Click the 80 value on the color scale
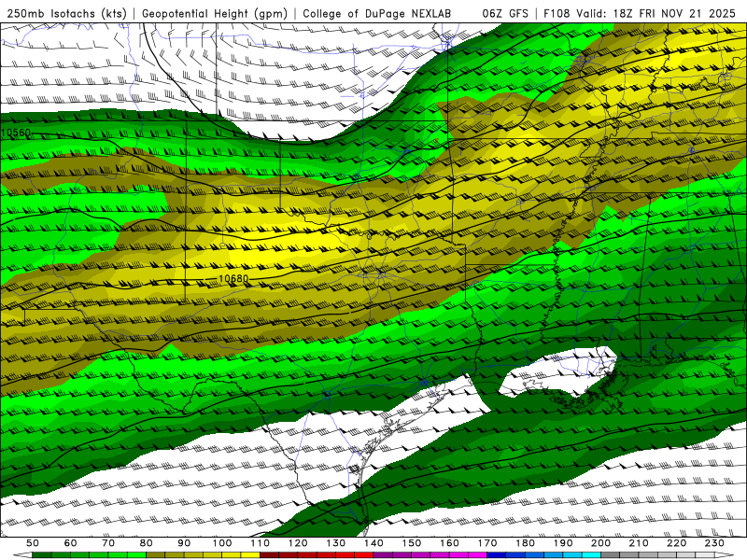Viewport: 747px width, 560px height. (147, 543)
